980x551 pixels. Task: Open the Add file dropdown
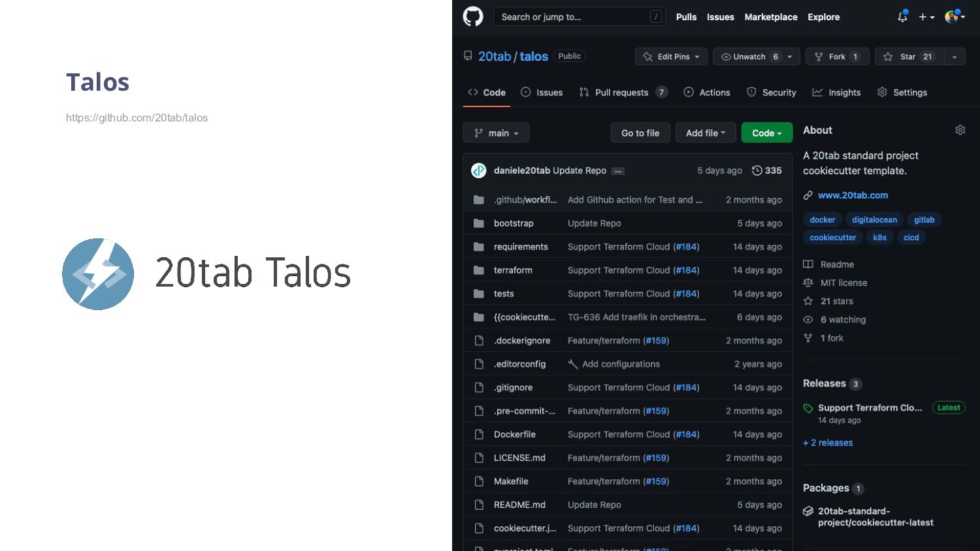click(706, 133)
